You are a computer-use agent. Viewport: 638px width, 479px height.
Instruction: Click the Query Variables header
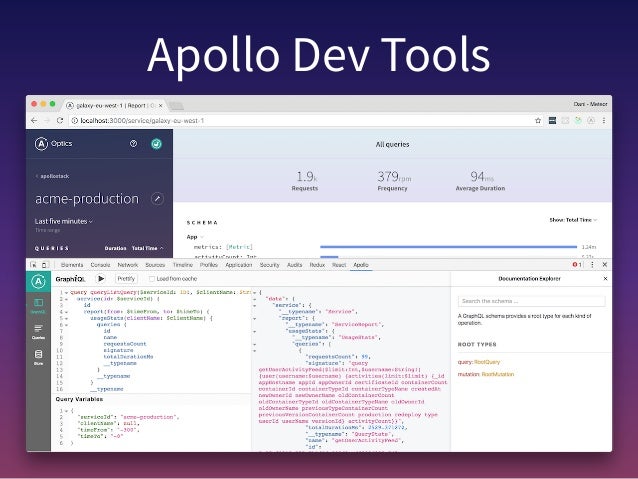tap(79, 399)
